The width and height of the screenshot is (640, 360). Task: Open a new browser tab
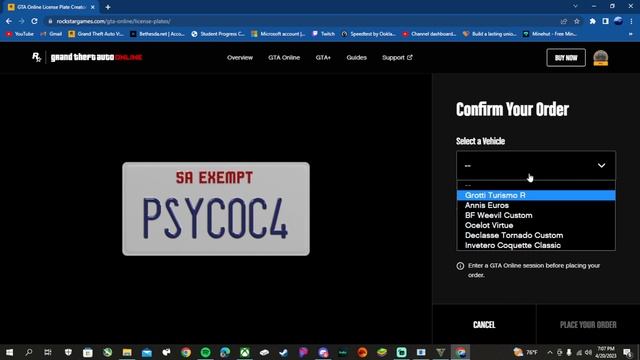click(108, 7)
